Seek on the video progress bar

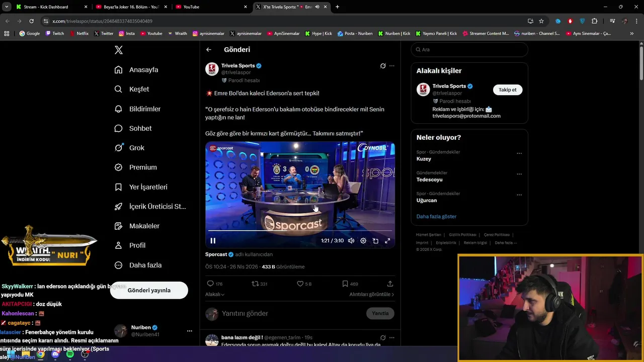[300, 231]
